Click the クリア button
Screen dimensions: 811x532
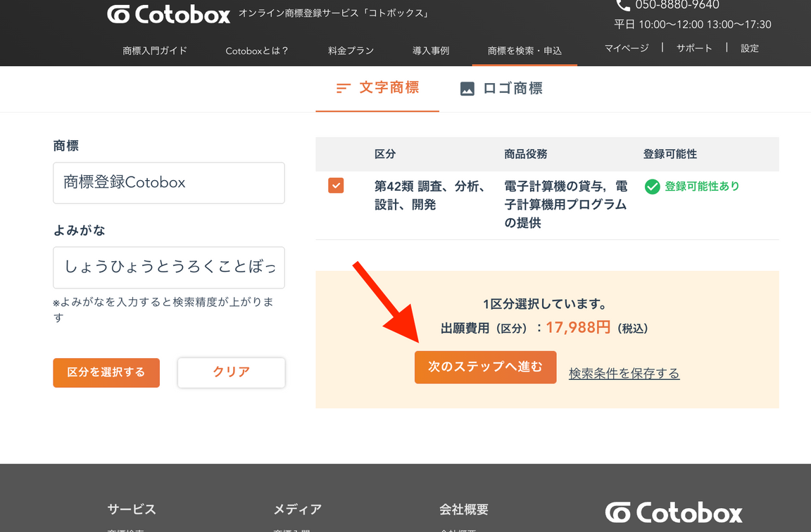[x=231, y=372]
